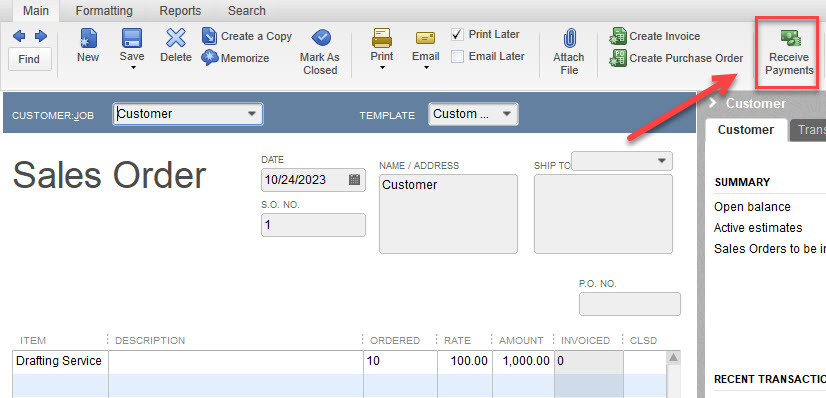Open the Email dropdown arrow
Viewport: 826px width, 398px height.
coord(426,67)
